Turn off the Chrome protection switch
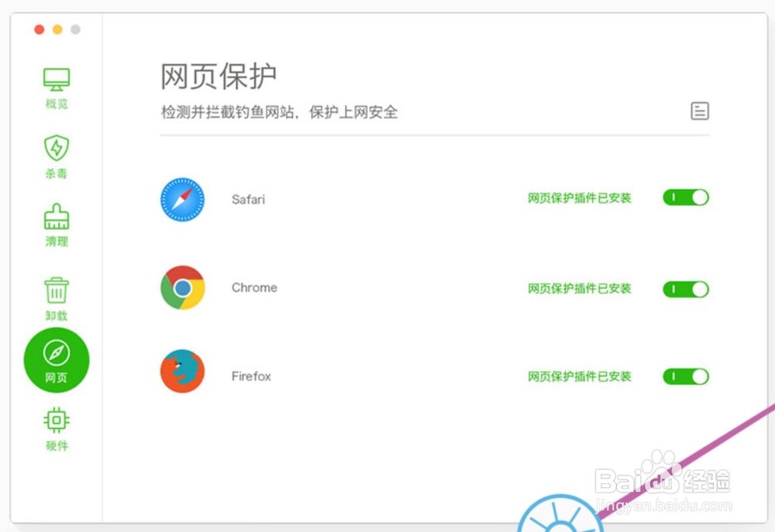The width and height of the screenshot is (775, 532). point(686,290)
